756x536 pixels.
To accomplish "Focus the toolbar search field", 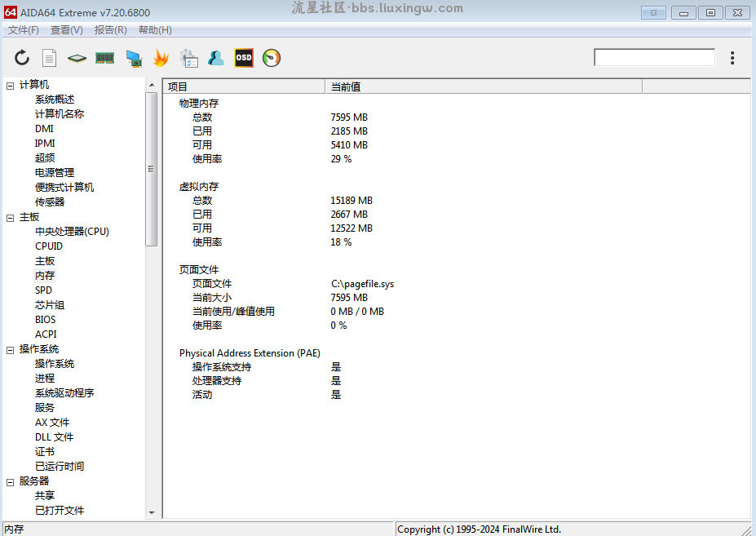I will tap(654, 57).
